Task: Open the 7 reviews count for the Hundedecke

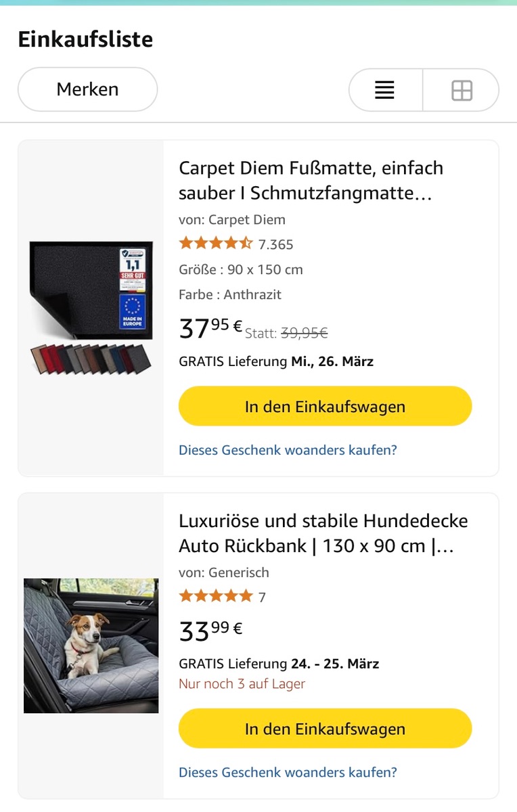Action: 263,597
